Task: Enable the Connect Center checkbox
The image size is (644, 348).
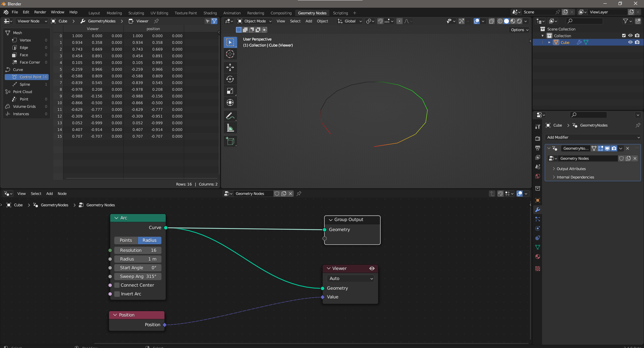Action: click(117, 285)
